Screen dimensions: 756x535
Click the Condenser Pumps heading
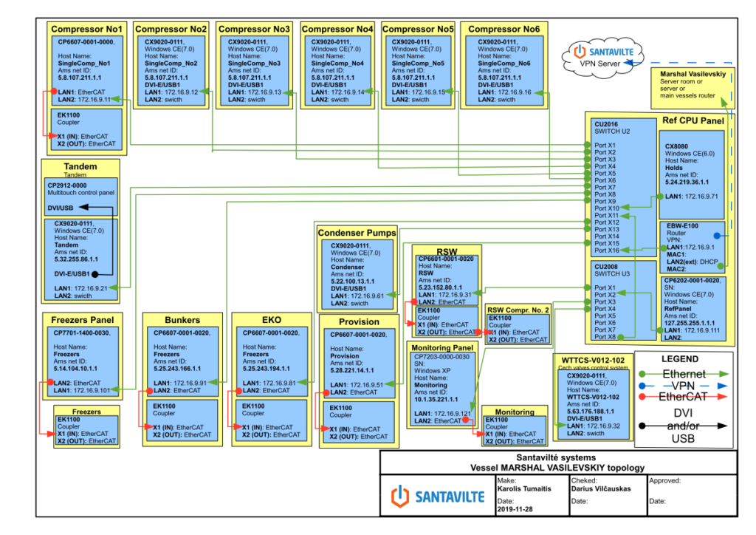click(357, 233)
